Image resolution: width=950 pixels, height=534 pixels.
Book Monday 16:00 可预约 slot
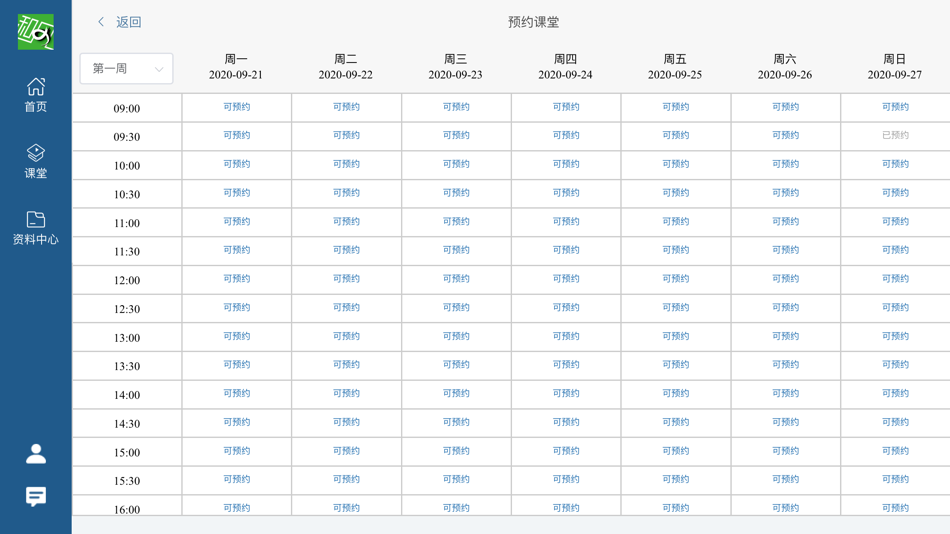click(236, 508)
